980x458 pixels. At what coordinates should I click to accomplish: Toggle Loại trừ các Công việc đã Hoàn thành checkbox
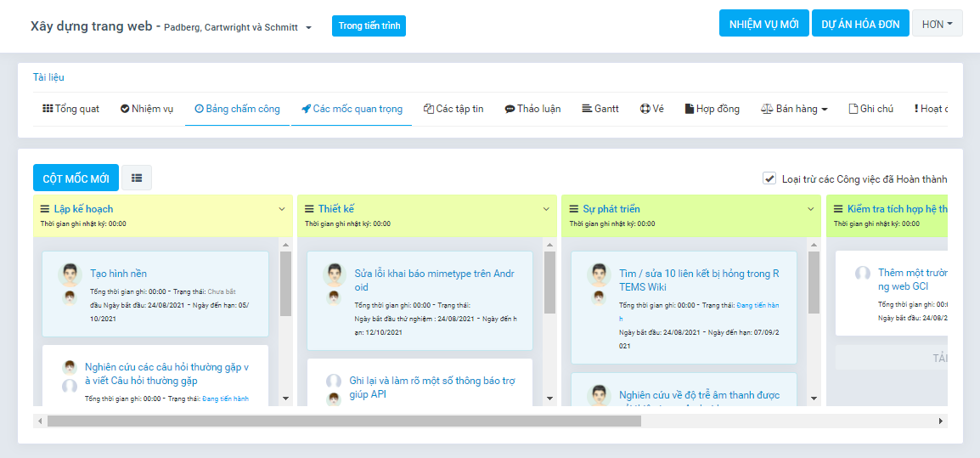769,178
